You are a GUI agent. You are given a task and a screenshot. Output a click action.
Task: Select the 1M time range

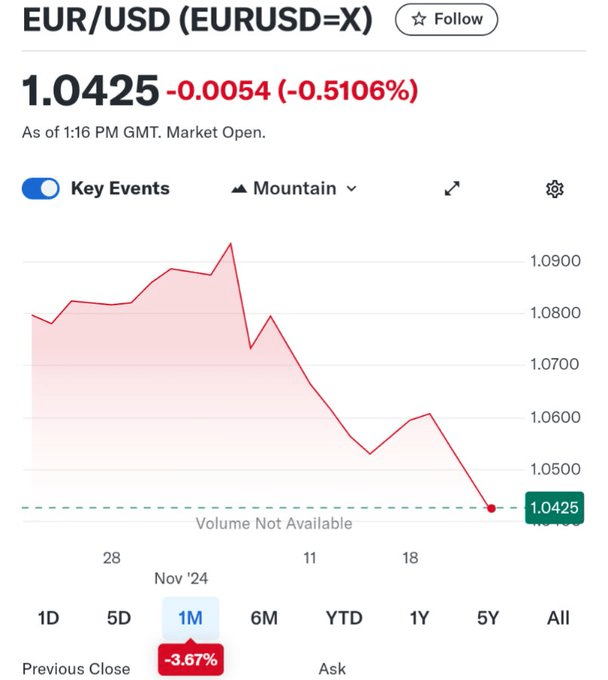coord(190,618)
